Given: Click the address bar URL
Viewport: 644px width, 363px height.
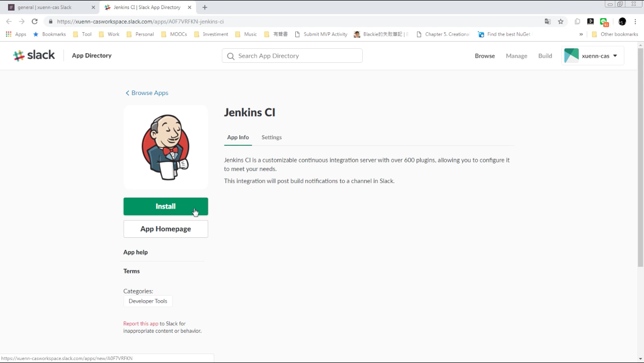Looking at the screenshot, I should 140,22.
